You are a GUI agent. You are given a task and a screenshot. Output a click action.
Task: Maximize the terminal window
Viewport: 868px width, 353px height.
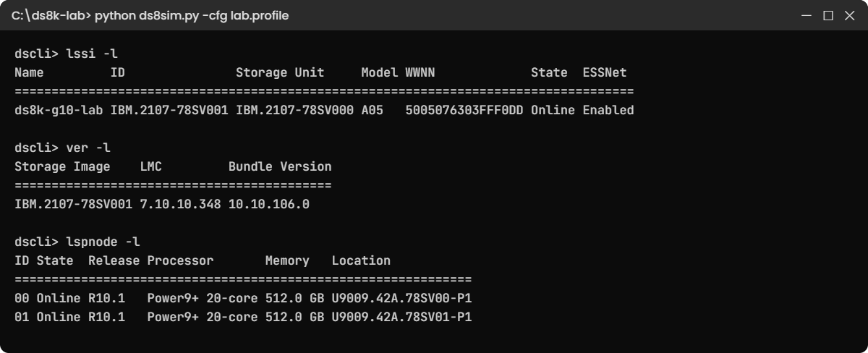(828, 15)
